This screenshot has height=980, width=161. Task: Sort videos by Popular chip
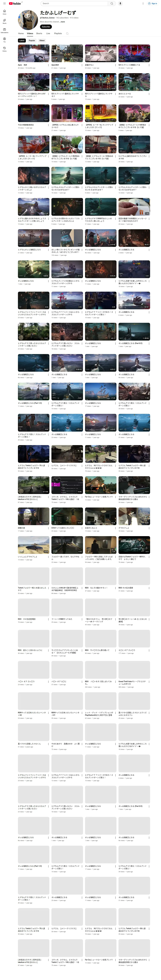click(32, 40)
